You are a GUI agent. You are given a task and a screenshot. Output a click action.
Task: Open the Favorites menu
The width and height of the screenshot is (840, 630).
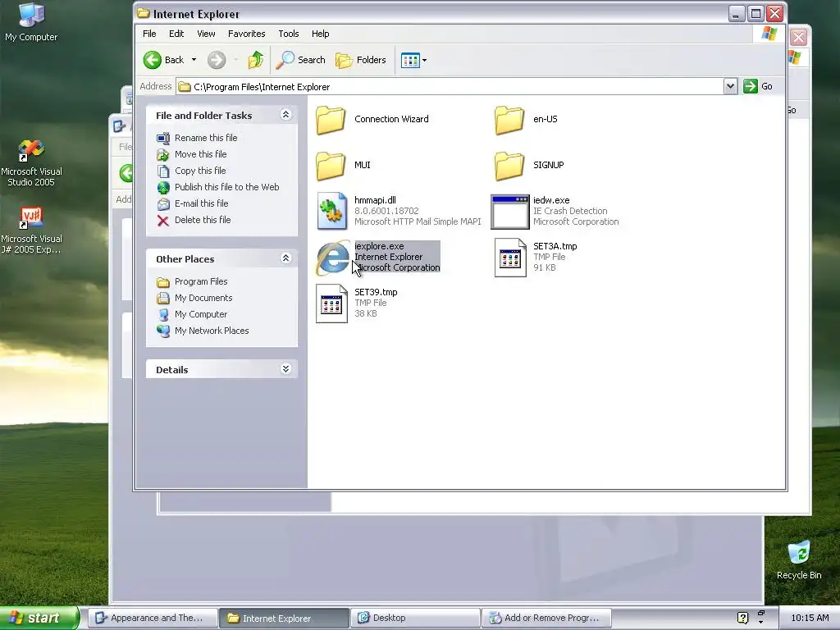coord(246,34)
